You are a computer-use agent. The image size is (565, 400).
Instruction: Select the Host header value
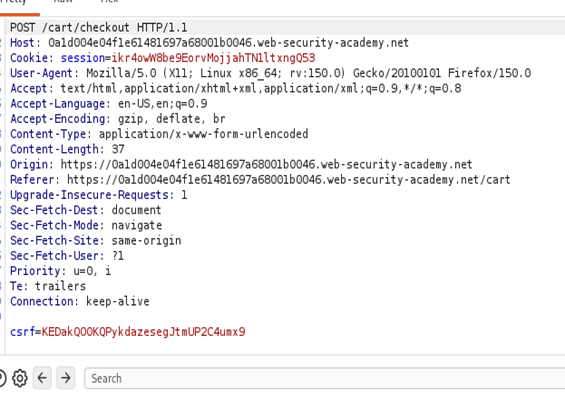pos(228,43)
